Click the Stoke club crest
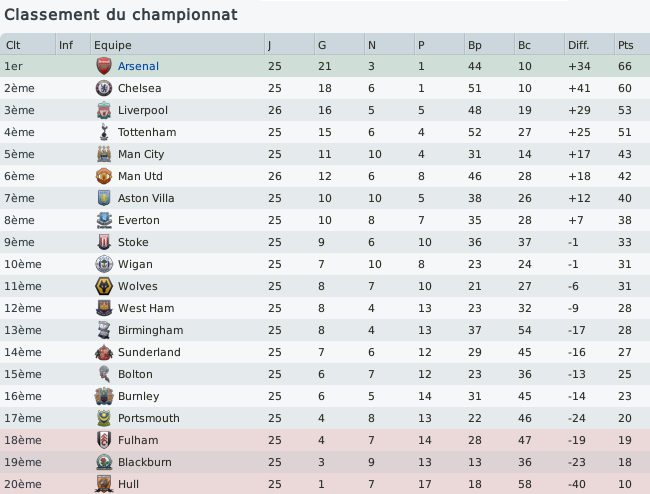Viewport: 650px width, 494px height. point(104,242)
